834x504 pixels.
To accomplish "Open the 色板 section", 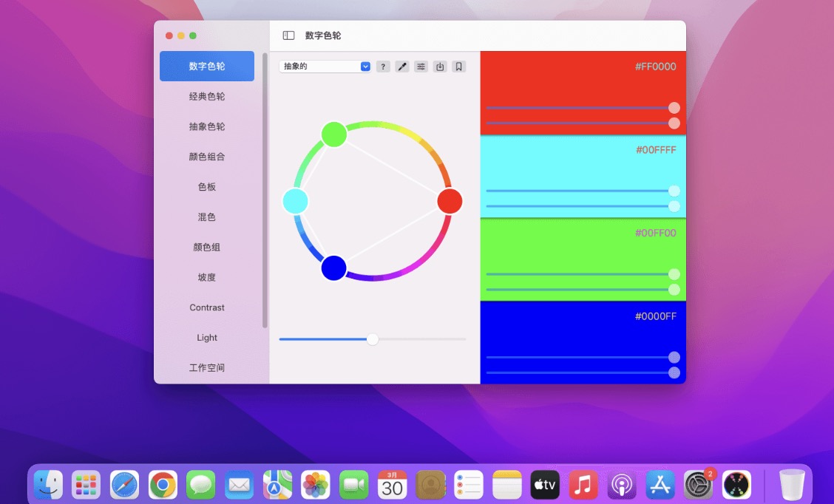I will pos(207,187).
